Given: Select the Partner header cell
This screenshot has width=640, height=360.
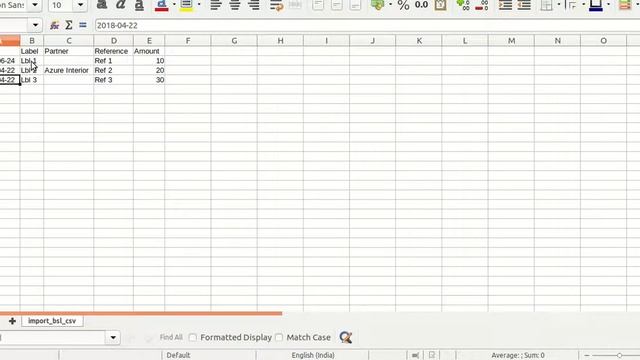Looking at the screenshot, I should [69, 51].
